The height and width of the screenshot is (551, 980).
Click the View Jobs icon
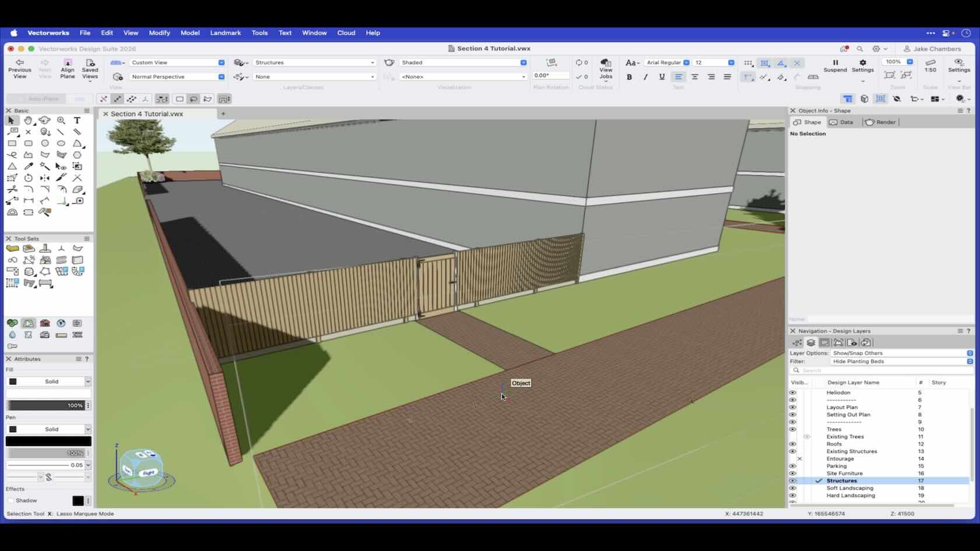(605, 68)
